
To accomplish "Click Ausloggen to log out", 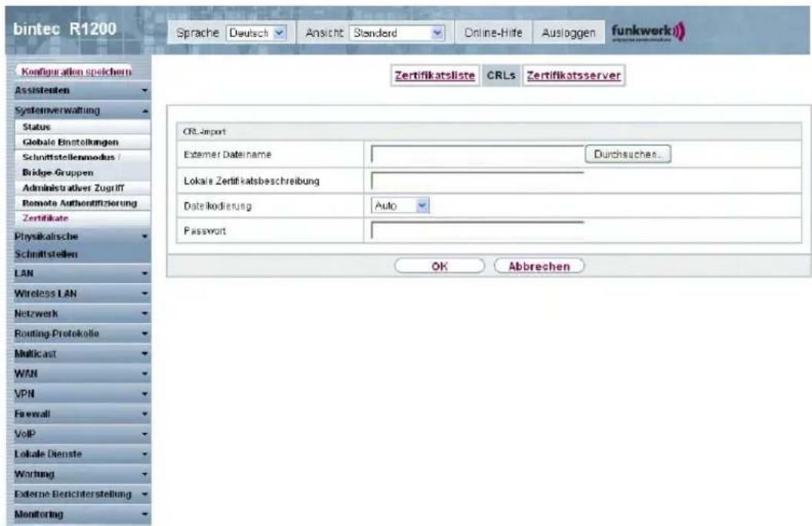I will [568, 33].
